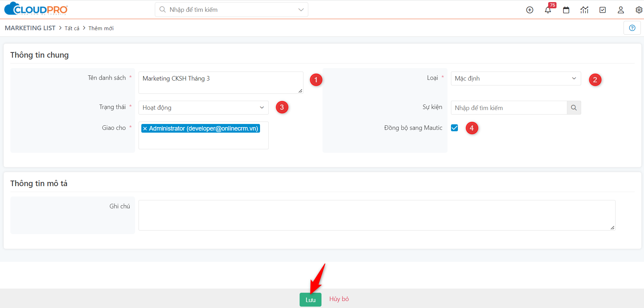Image resolution: width=644 pixels, height=308 pixels.
Task: Click the Thông tin chung section header
Action: [x=40, y=55]
